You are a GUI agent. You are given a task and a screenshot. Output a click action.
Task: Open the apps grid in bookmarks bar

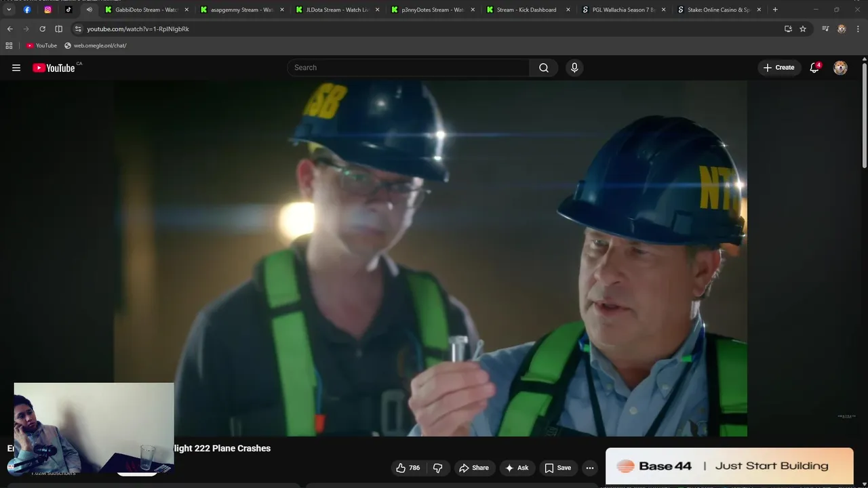click(9, 45)
